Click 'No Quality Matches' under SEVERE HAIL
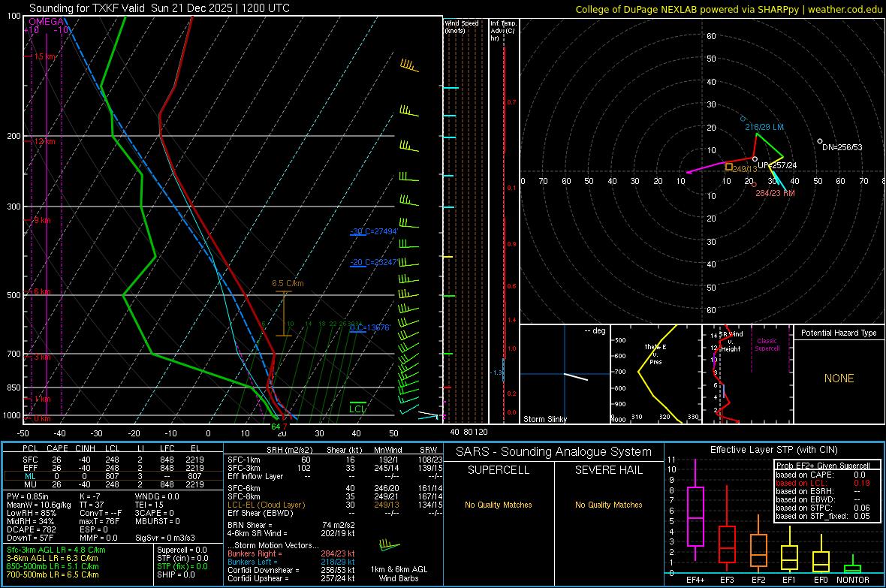Viewport: 886px width, 588px height. click(608, 505)
